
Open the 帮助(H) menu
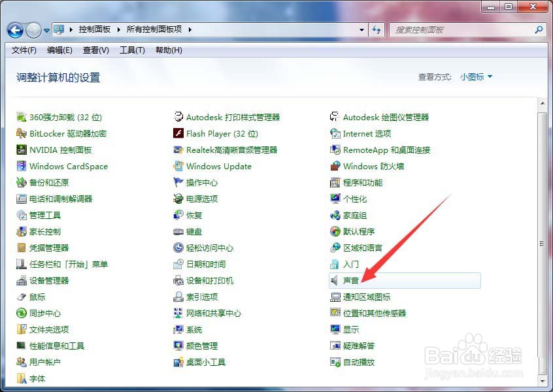point(169,50)
